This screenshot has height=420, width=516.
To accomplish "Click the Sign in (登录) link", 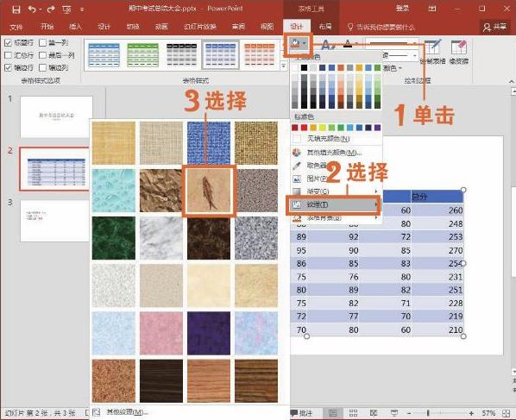I will (x=402, y=9).
